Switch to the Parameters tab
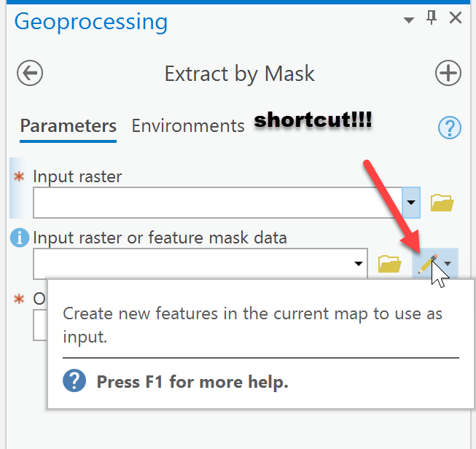The width and height of the screenshot is (476, 449). click(69, 126)
